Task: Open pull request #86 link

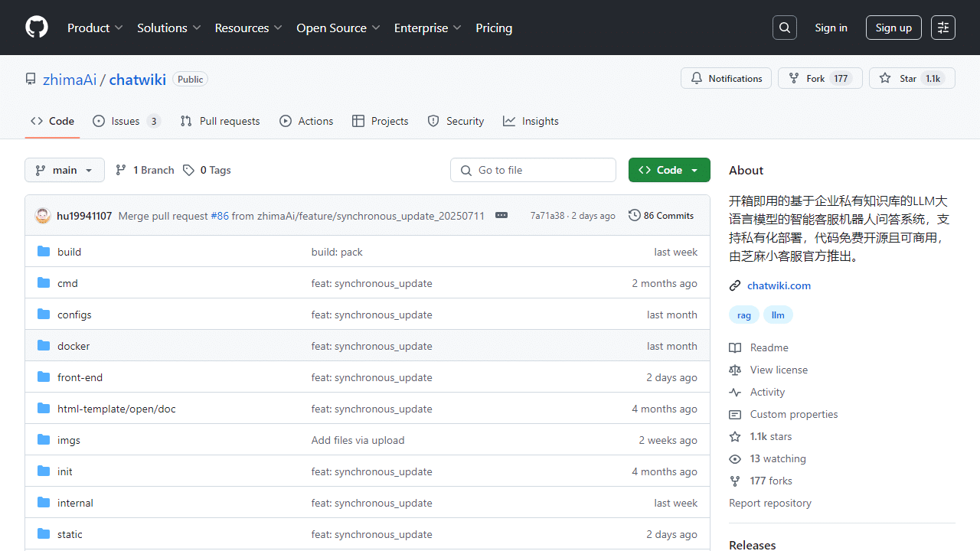Action: pyautogui.click(x=220, y=216)
